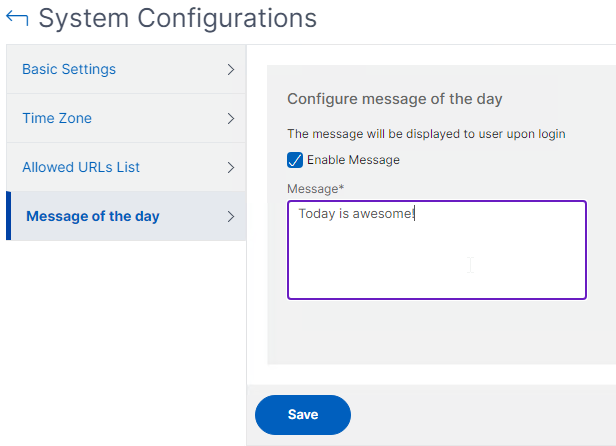This screenshot has height=446, width=616.
Task: Click the System Configurations page title
Action: coord(178,18)
